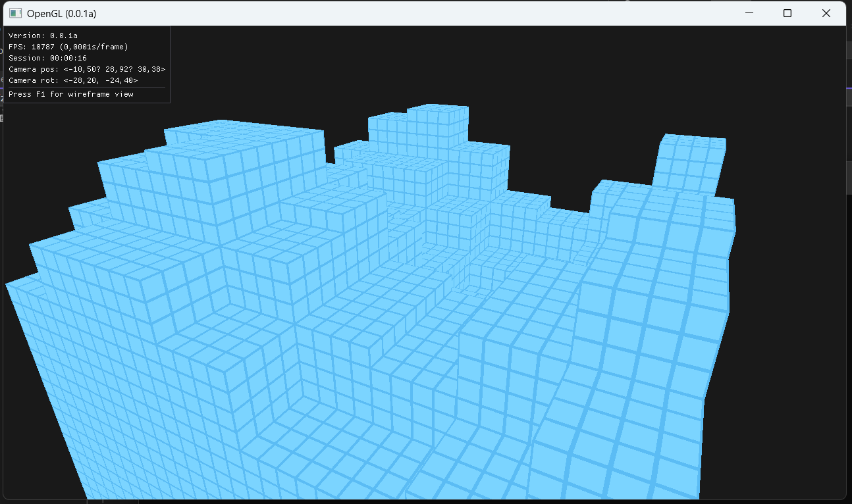Click the "OpenGL (0.0.1a)" window title text
The width and height of the screenshot is (852, 504).
(65, 13)
